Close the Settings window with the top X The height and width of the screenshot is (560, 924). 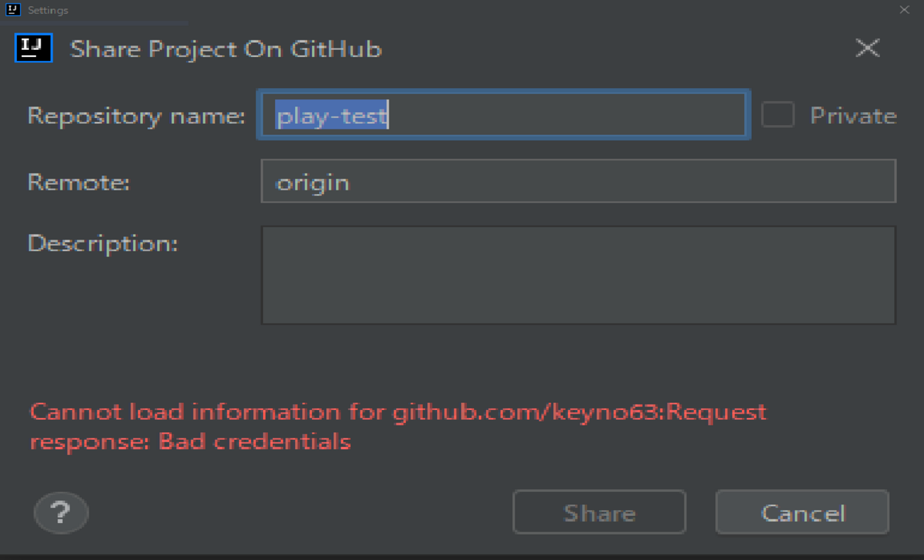point(904,10)
